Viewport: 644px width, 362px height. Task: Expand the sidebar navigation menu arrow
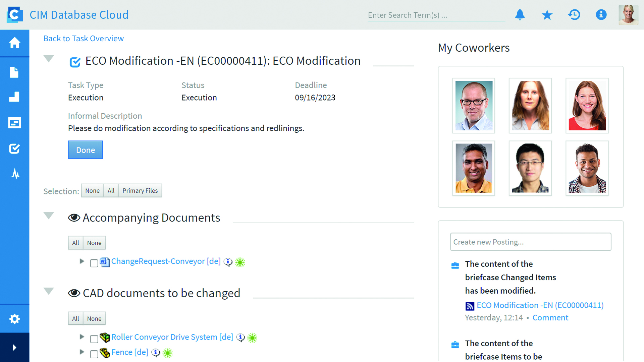(14, 347)
